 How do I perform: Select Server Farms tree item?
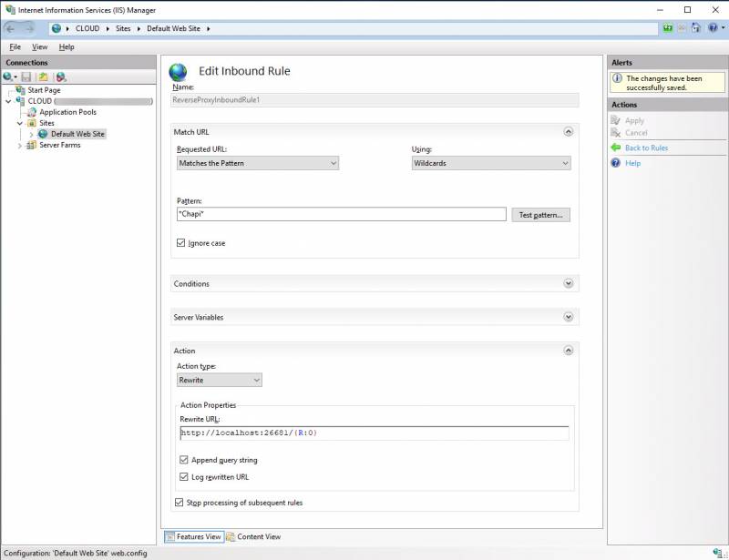coord(59,146)
